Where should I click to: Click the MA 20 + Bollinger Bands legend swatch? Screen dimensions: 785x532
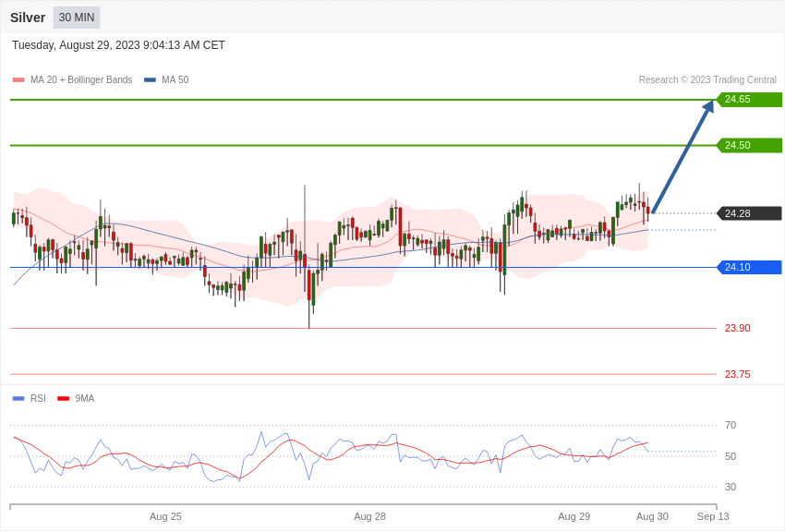[x=18, y=80]
